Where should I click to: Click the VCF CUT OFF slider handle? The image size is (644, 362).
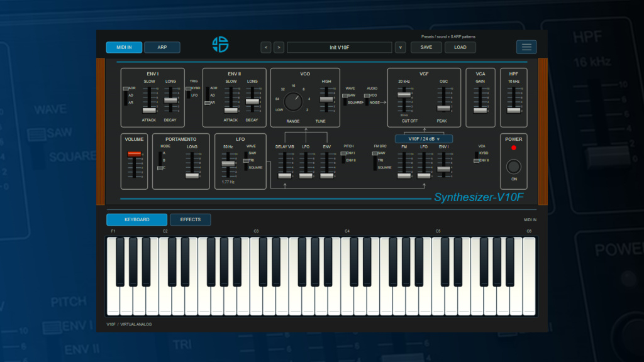[404, 94]
